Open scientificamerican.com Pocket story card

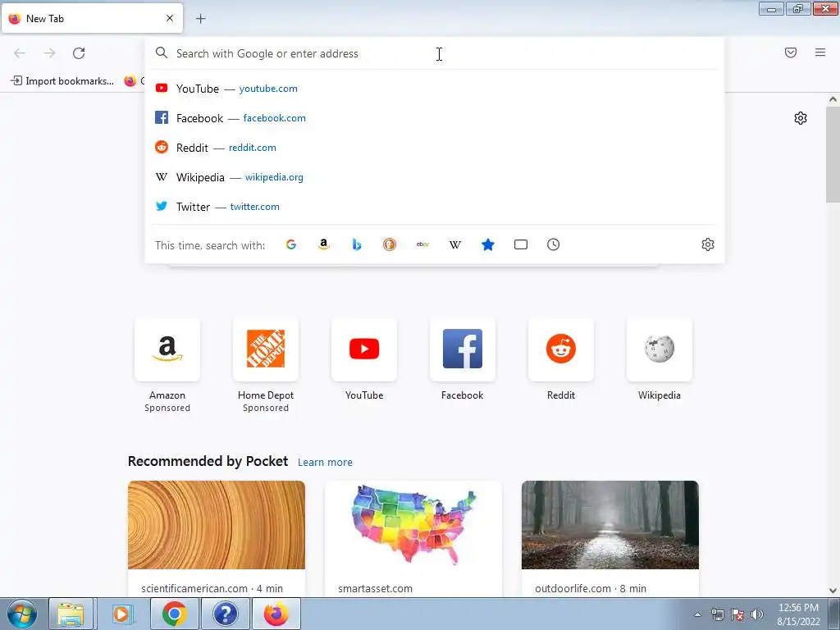point(217,539)
